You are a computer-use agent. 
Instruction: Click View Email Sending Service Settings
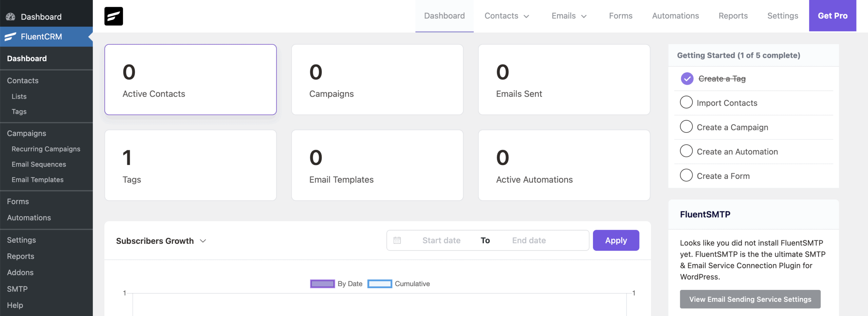click(750, 299)
